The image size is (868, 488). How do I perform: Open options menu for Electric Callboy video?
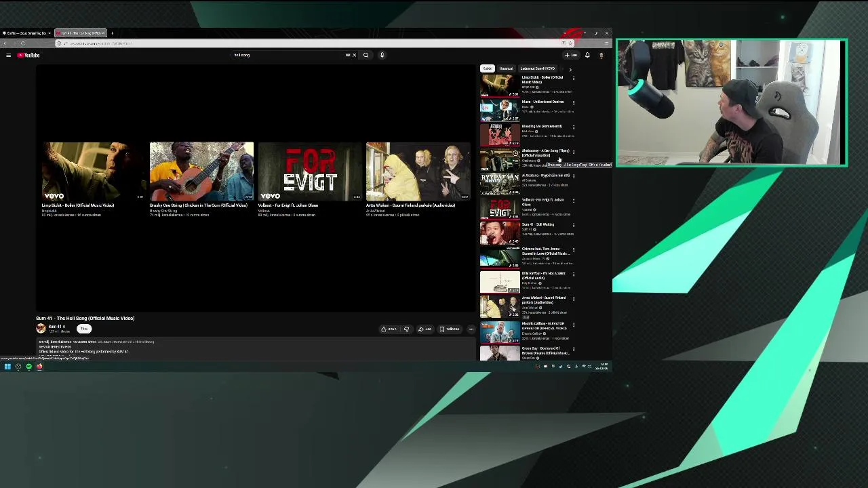coord(574,325)
